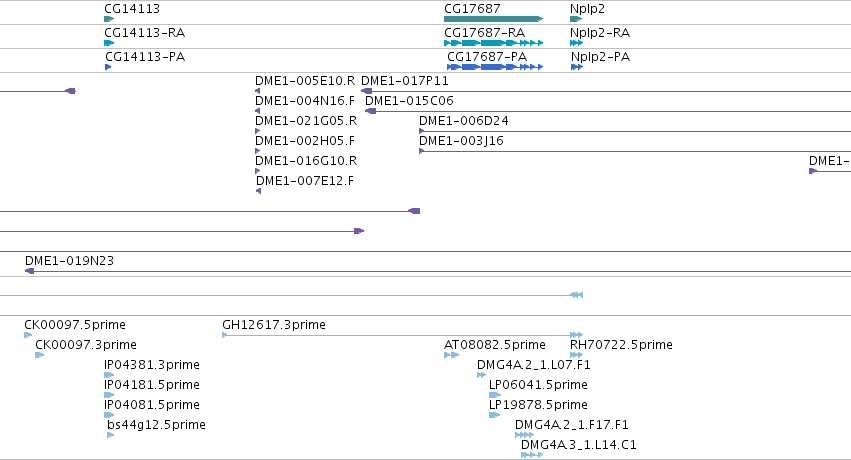Select the LP06041.5prime label
The image size is (851, 460).
[538, 385]
